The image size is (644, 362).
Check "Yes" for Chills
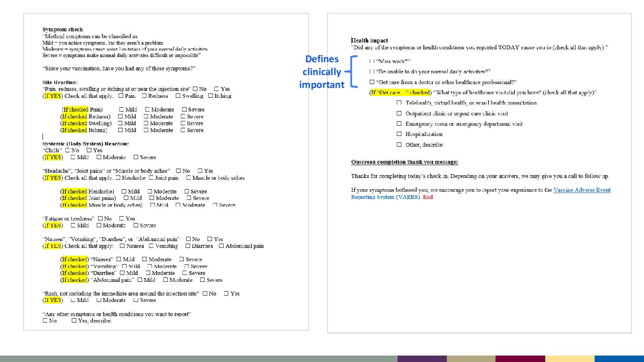[x=89, y=151]
